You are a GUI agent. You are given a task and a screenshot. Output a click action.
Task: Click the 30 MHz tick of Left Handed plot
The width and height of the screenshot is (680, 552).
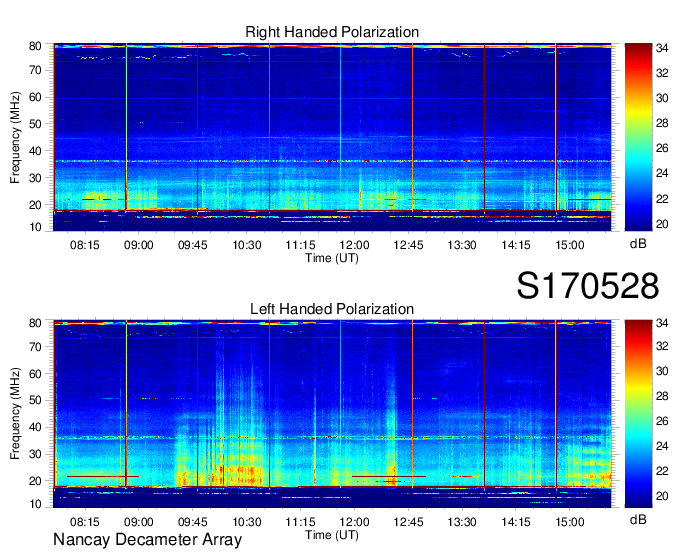[x=35, y=454]
